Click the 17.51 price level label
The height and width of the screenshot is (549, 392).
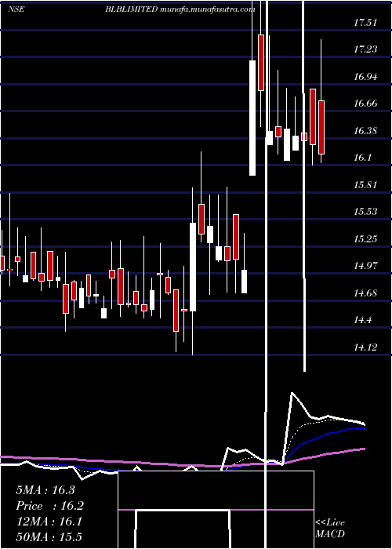[x=365, y=23]
